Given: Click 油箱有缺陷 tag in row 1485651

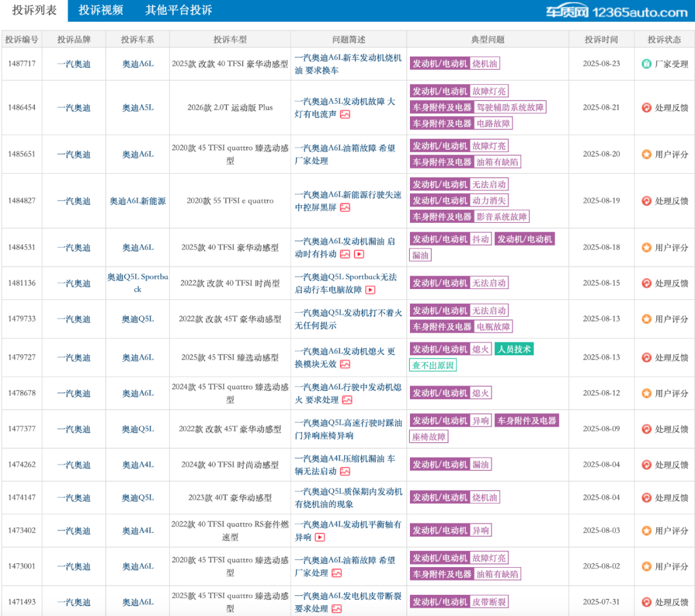Looking at the screenshot, I should [497, 162].
